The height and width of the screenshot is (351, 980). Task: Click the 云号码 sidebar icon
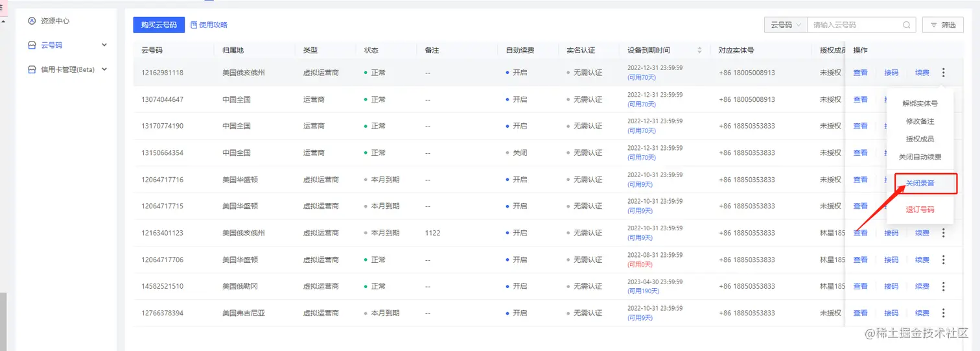click(32, 45)
